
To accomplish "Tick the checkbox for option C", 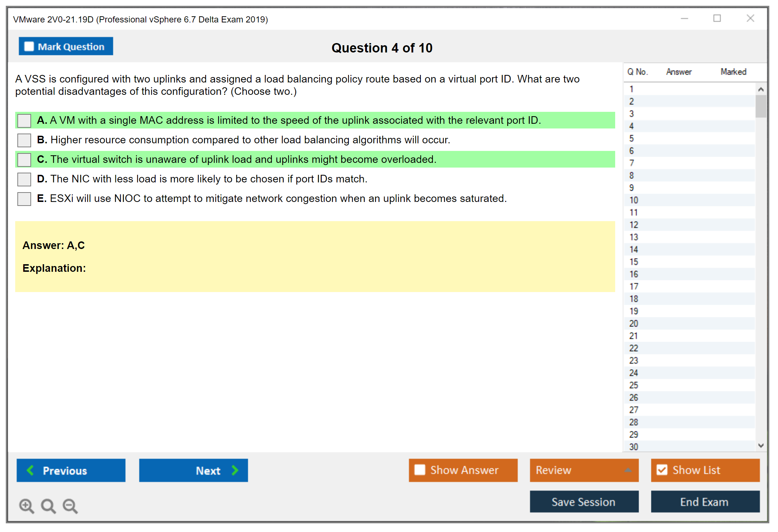I will (24, 160).
